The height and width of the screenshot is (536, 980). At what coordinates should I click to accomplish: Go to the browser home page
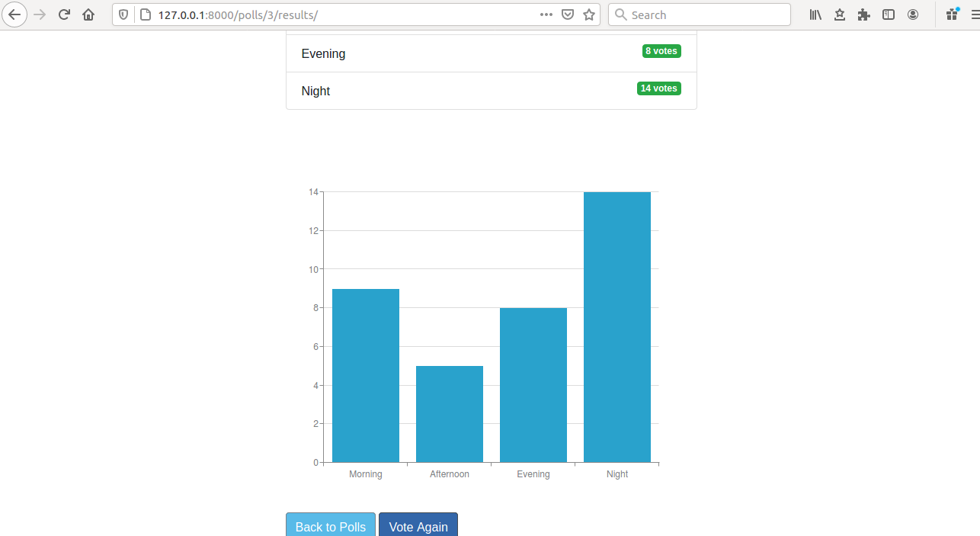88,14
